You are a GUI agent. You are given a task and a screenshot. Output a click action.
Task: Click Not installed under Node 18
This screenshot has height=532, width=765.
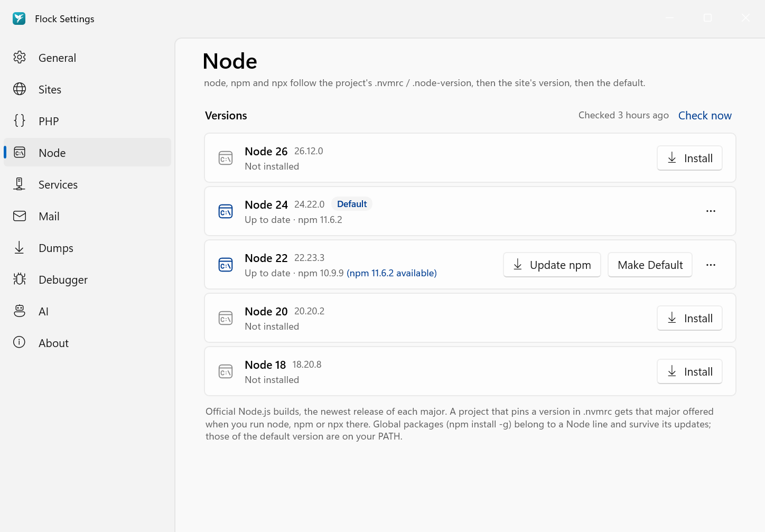tap(272, 380)
